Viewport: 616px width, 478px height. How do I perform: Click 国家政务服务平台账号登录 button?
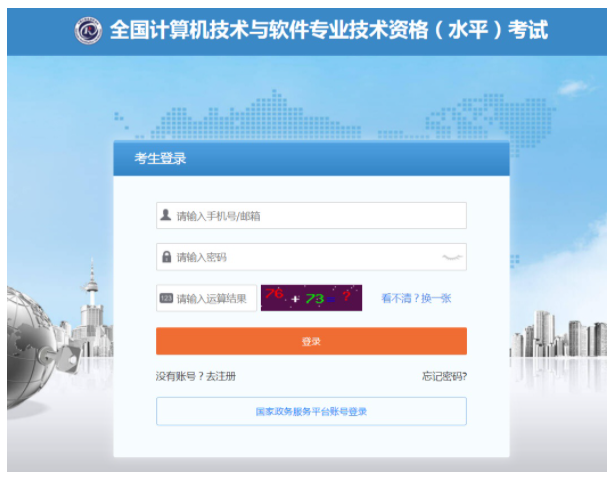(311, 411)
